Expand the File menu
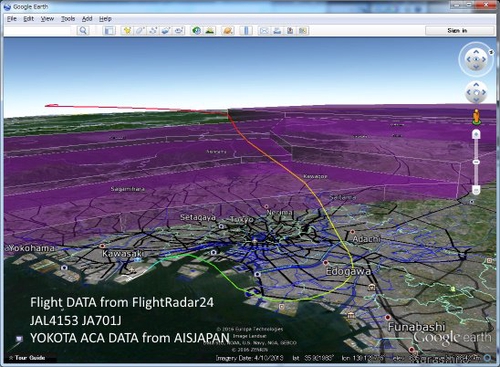 point(12,19)
